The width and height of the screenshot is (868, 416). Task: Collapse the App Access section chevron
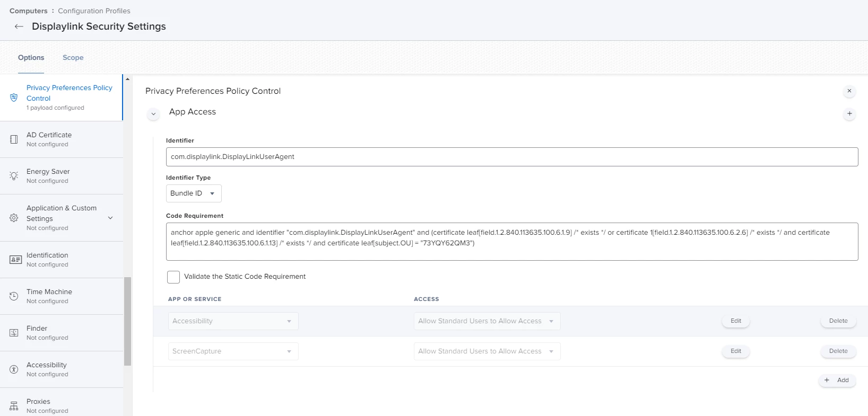[x=153, y=114]
